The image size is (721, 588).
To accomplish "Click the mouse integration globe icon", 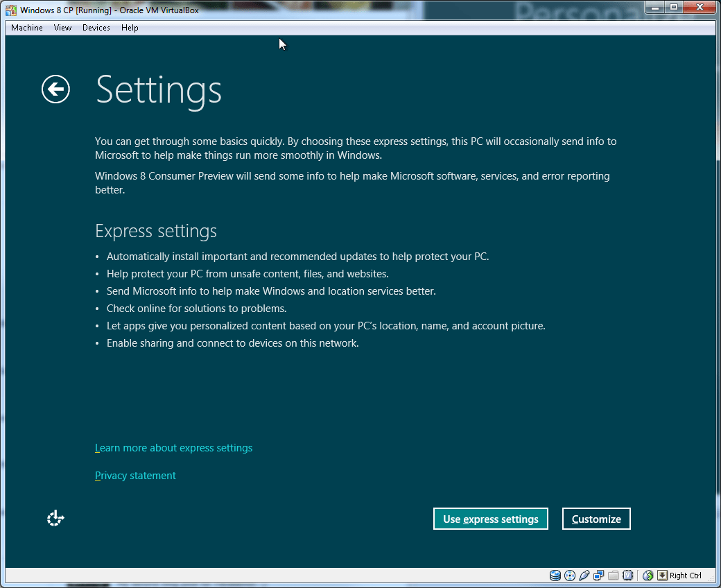I will coord(648,576).
